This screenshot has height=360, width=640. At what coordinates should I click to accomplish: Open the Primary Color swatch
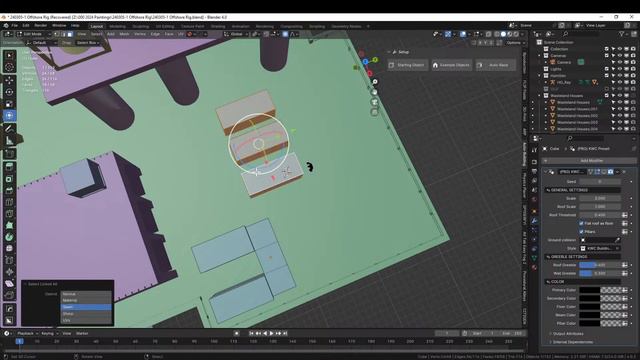[x=600, y=290]
